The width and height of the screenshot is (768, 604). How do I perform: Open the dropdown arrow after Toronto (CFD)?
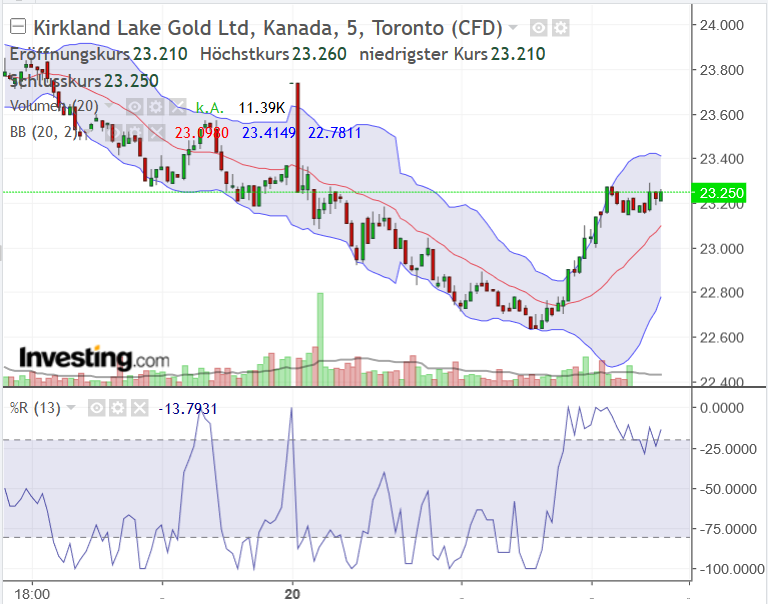click(x=513, y=27)
